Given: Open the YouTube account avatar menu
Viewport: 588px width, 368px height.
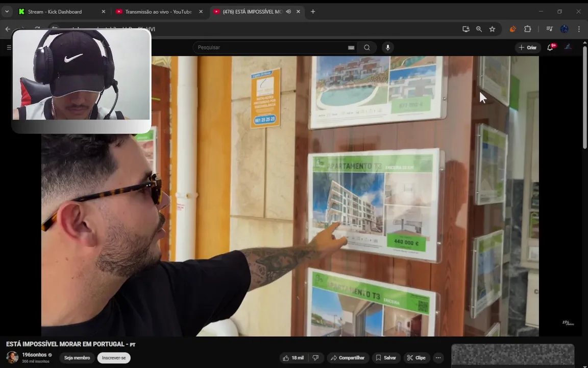Looking at the screenshot, I should point(568,48).
